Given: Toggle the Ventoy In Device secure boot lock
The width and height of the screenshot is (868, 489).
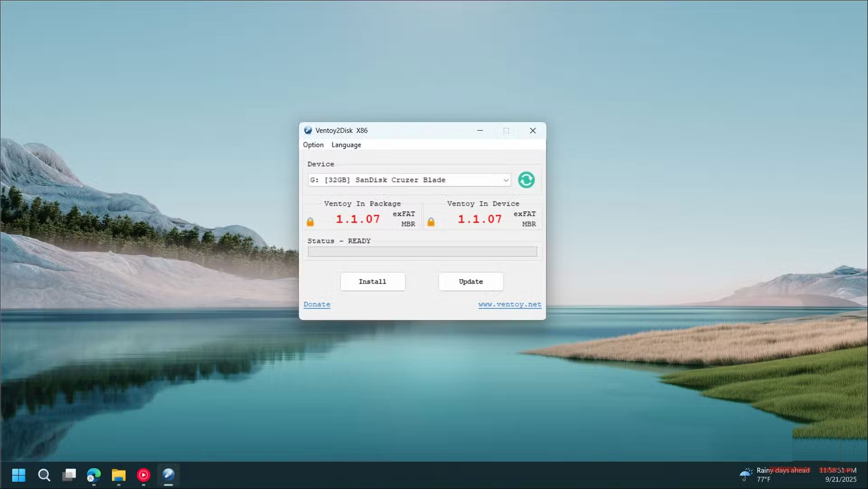Looking at the screenshot, I should pos(431,221).
